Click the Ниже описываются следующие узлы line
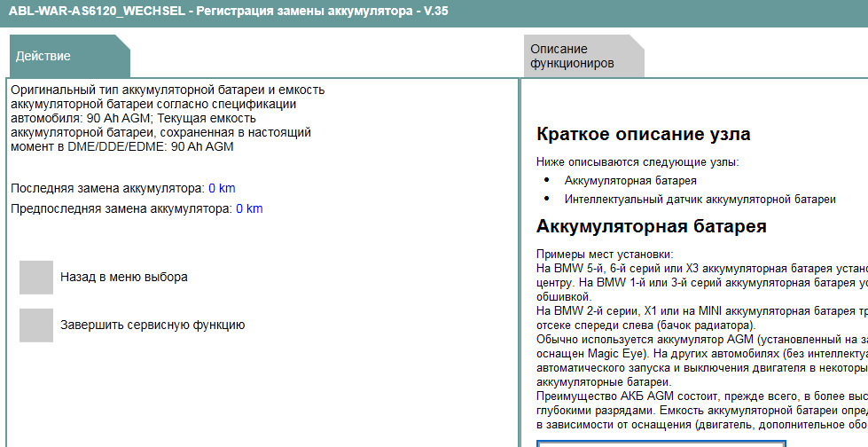Image resolution: width=868 pixels, height=447 pixels. (x=637, y=162)
